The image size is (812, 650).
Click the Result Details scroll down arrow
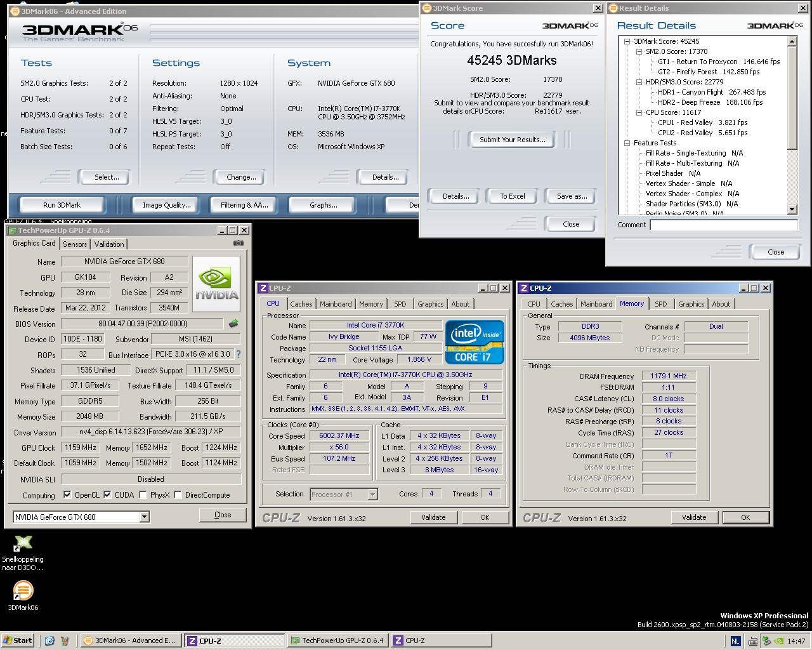point(792,209)
